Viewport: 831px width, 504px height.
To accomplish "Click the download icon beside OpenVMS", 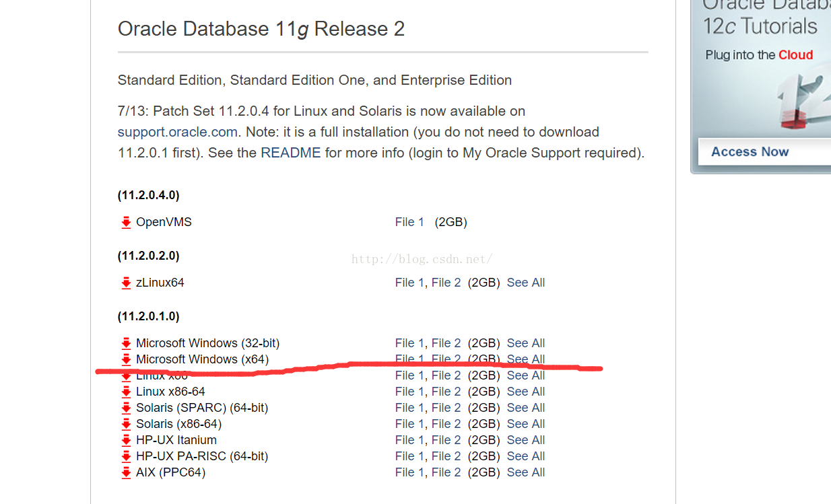I will tap(126, 223).
